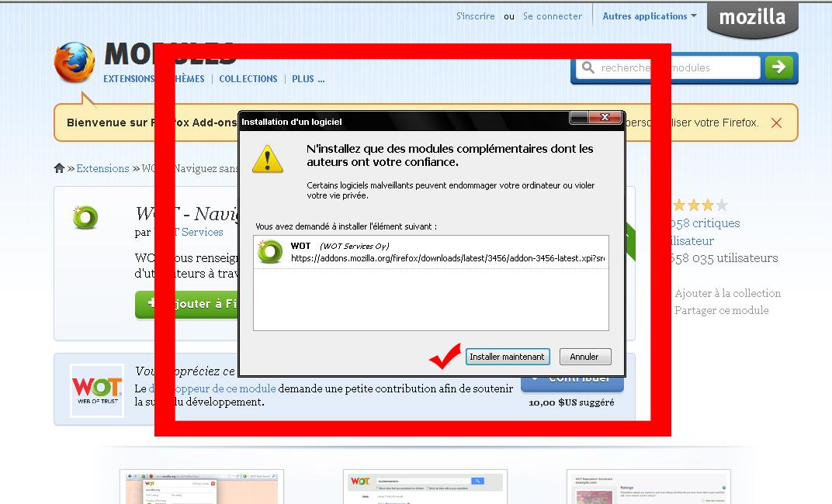Close the Installation d'un logiciel dialog
This screenshot has width=832, height=504.
click(x=605, y=118)
